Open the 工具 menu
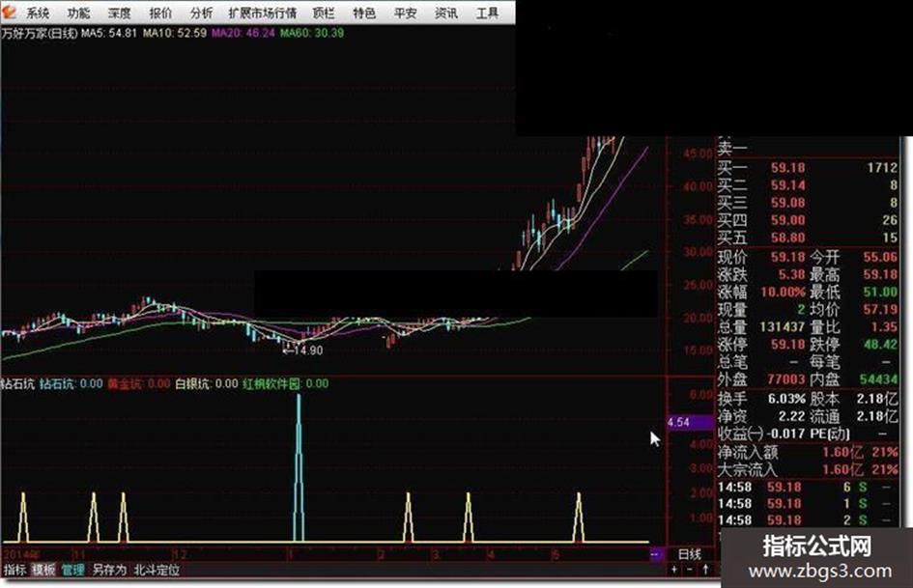 tap(487, 13)
